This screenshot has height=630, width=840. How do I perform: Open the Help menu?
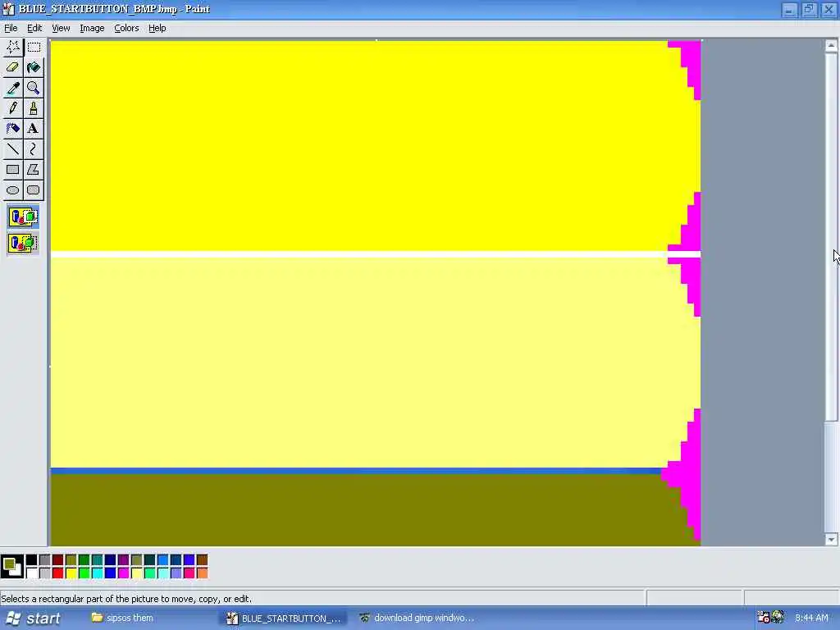(x=157, y=29)
